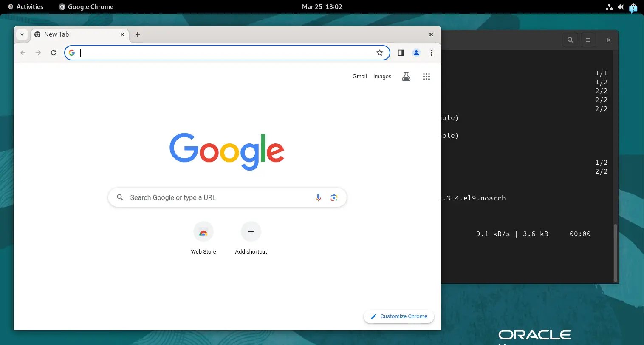Open terminal hamburger menu
The height and width of the screenshot is (345, 644).
(x=588, y=40)
